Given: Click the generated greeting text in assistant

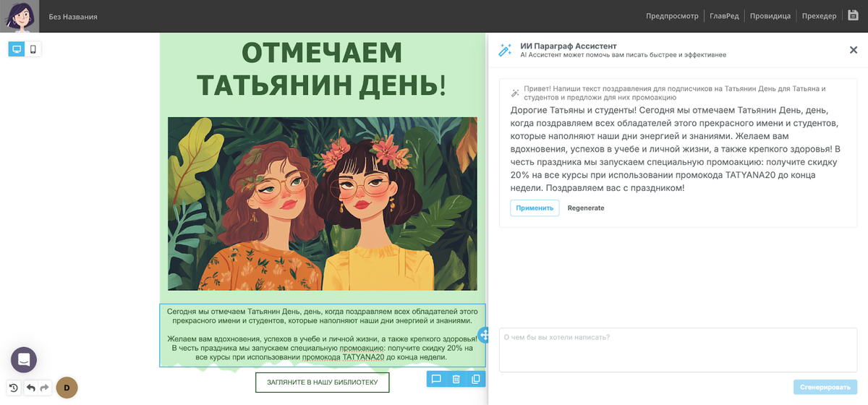Looking at the screenshot, I should point(676,149).
